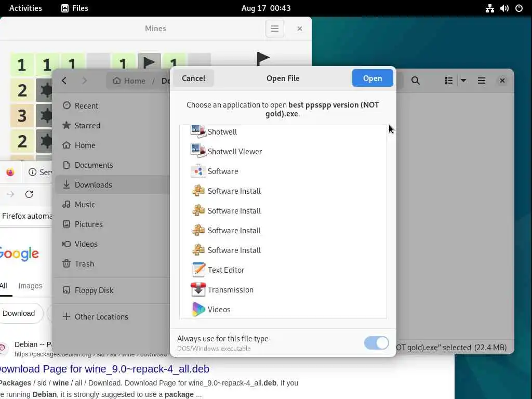Open Pictures folder in Files sidebar
Viewport: 532px width, 399px height.
(112, 224)
